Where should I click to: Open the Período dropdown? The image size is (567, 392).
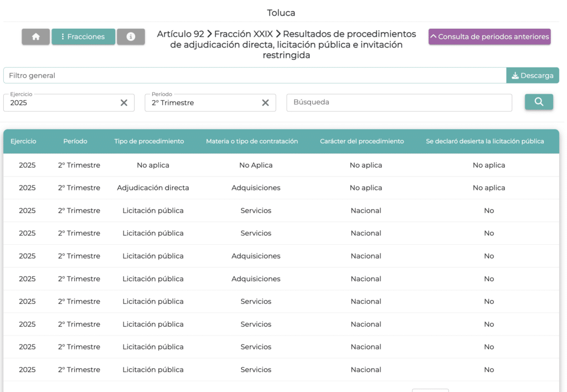[x=202, y=102]
